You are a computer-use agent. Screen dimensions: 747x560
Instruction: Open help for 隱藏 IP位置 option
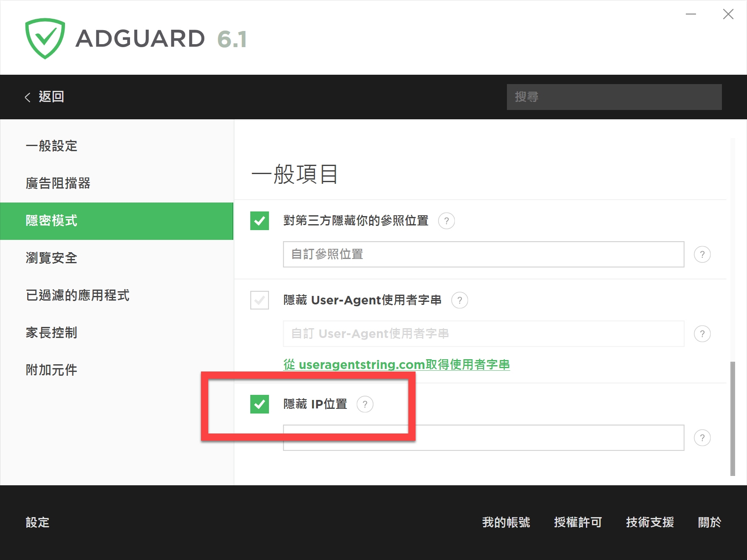[x=365, y=404]
